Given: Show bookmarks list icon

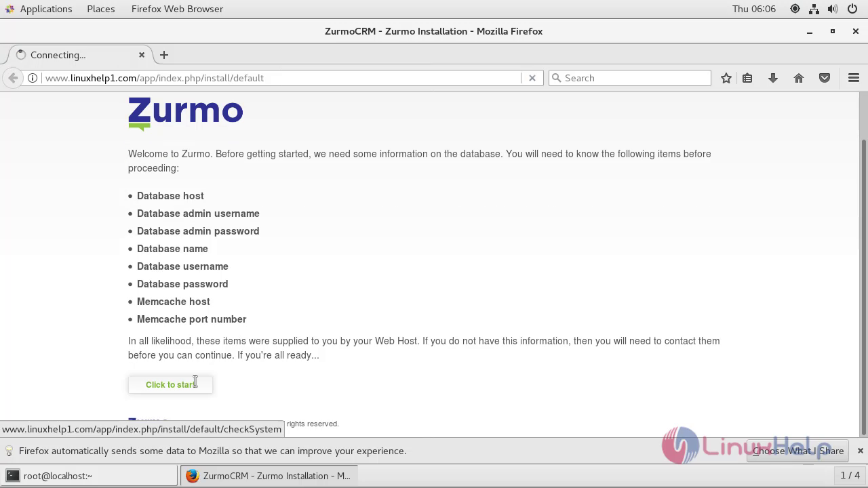Looking at the screenshot, I should [x=747, y=78].
